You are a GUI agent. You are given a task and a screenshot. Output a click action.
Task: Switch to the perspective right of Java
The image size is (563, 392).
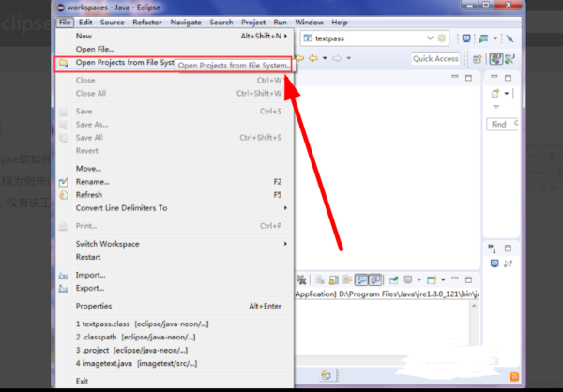[510, 59]
